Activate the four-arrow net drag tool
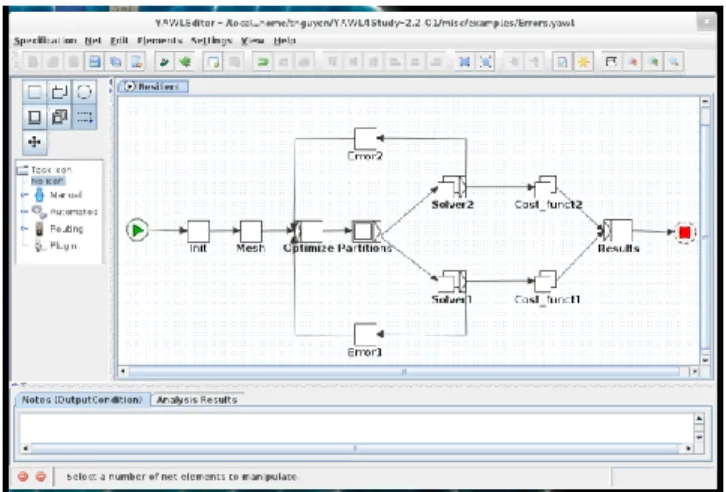The image size is (726, 492). click(35, 142)
